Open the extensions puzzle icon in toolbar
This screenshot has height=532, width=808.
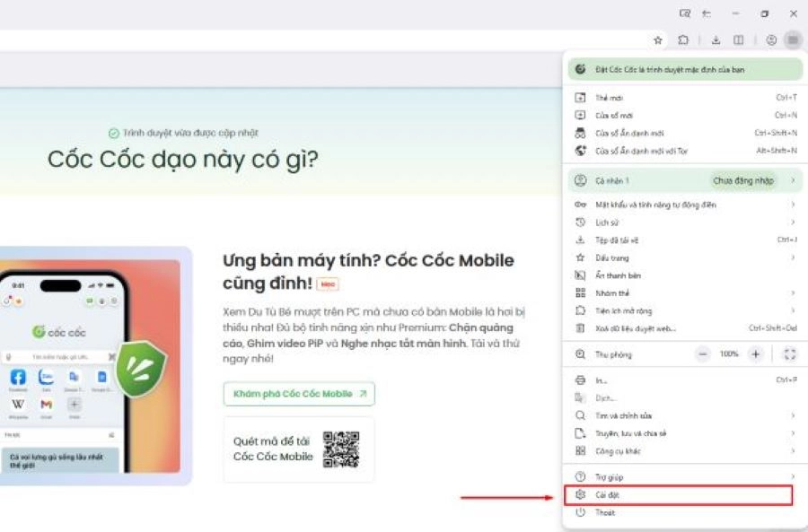(x=683, y=40)
